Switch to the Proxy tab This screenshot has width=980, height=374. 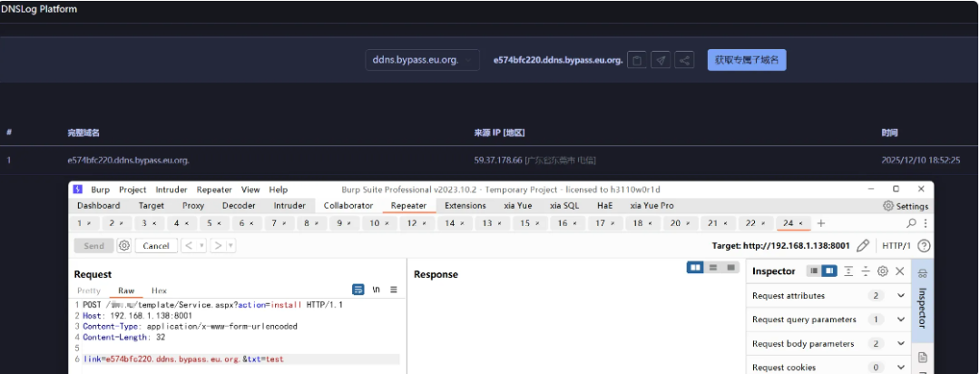coord(193,206)
